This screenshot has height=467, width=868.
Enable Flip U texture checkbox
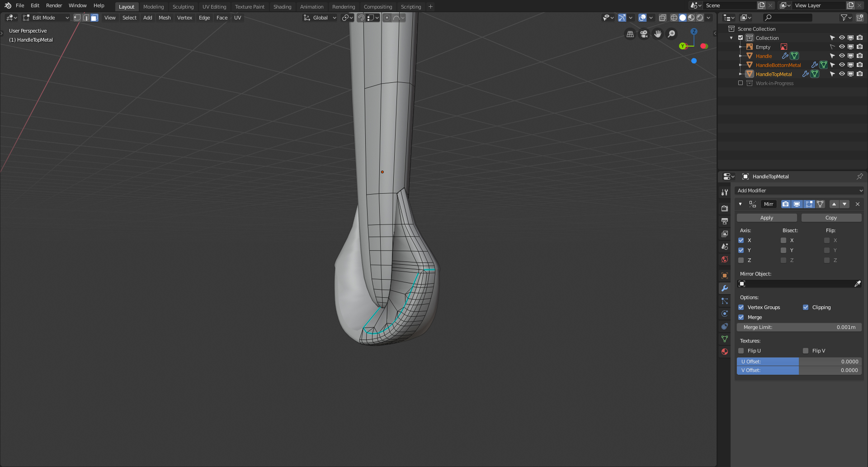tap(741, 351)
